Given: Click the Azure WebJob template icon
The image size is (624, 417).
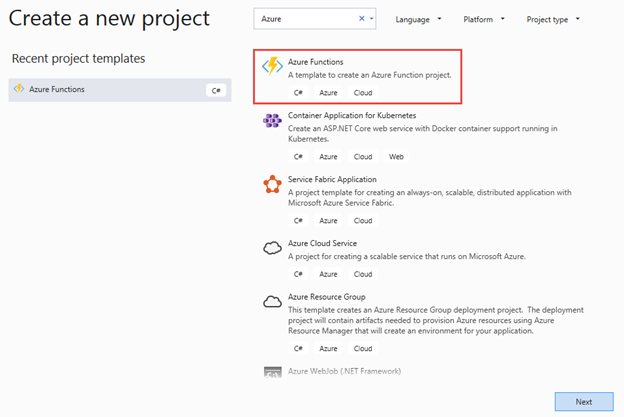Looking at the screenshot, I should point(273,372).
